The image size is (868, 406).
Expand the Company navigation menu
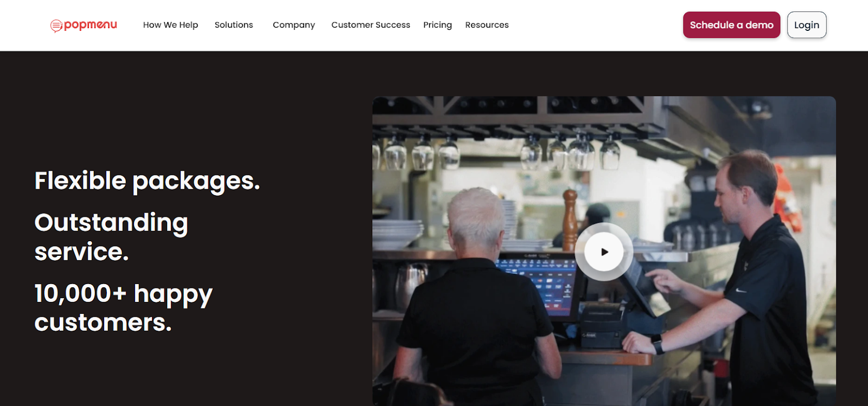[x=293, y=25]
